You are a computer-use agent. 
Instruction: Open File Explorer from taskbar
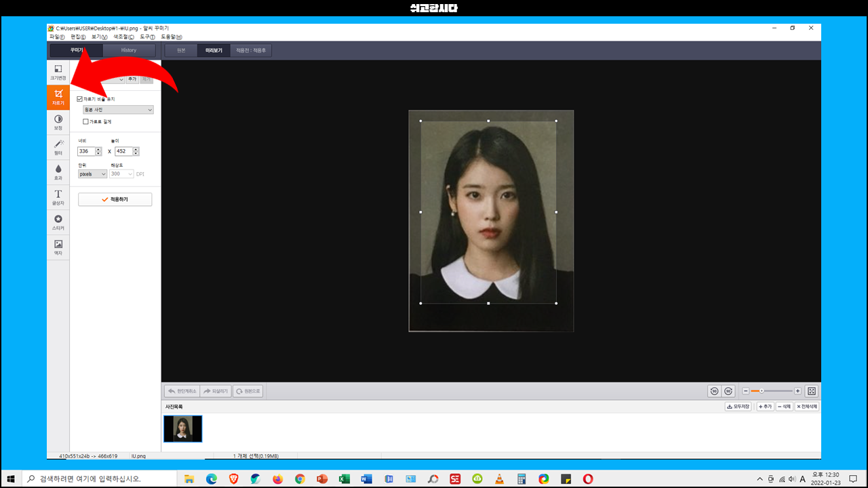189,479
